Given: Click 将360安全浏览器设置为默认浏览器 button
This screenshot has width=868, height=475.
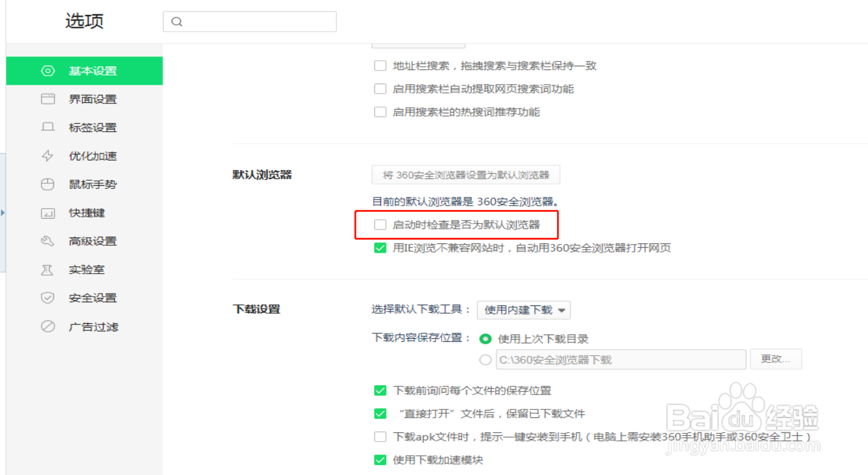Looking at the screenshot, I should pyautogui.click(x=466, y=175).
